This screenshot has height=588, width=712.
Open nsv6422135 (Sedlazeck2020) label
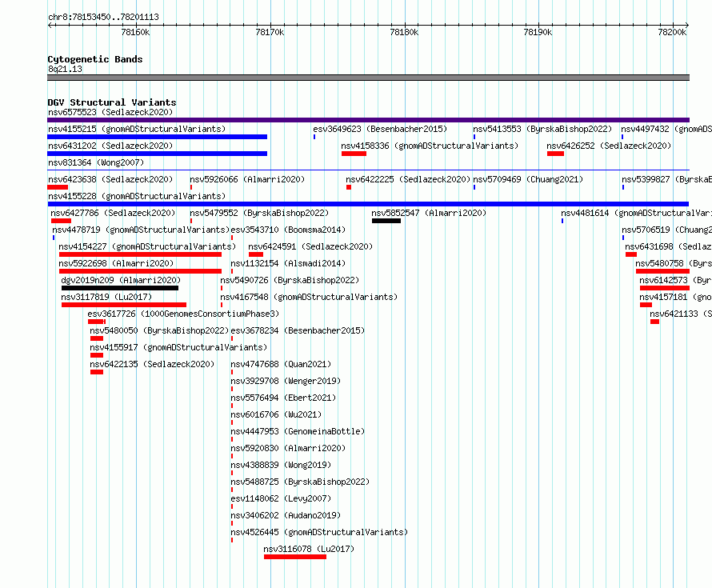coord(152,364)
